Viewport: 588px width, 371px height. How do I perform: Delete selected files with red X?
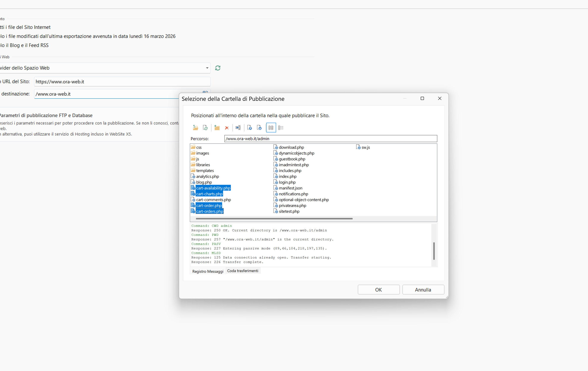point(227,128)
